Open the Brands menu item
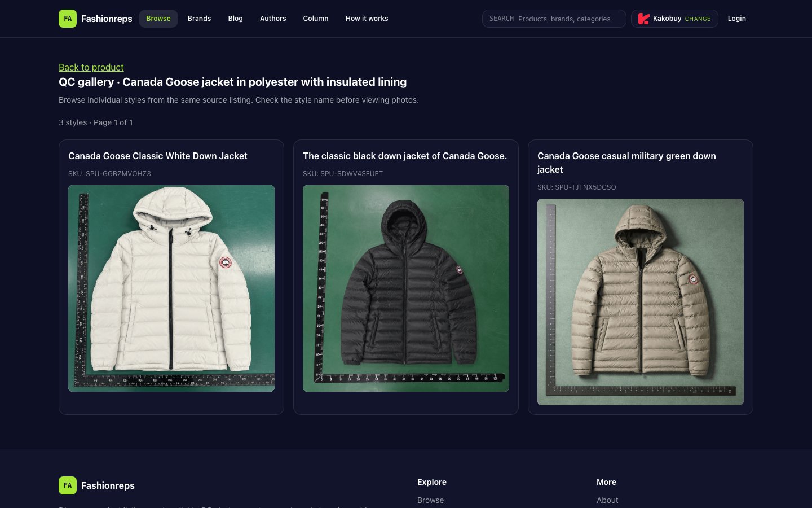 (199, 19)
